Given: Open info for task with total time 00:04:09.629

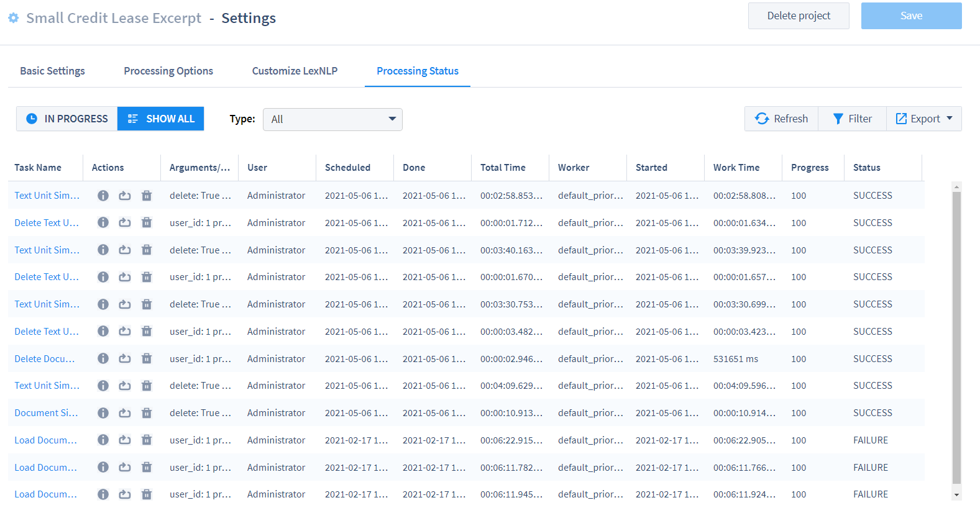Looking at the screenshot, I should (x=103, y=386).
